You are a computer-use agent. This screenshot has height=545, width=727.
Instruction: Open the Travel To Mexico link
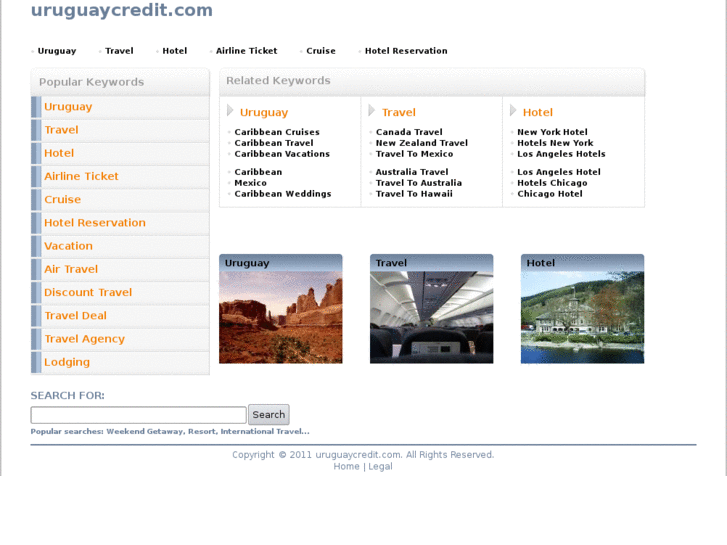click(x=415, y=154)
